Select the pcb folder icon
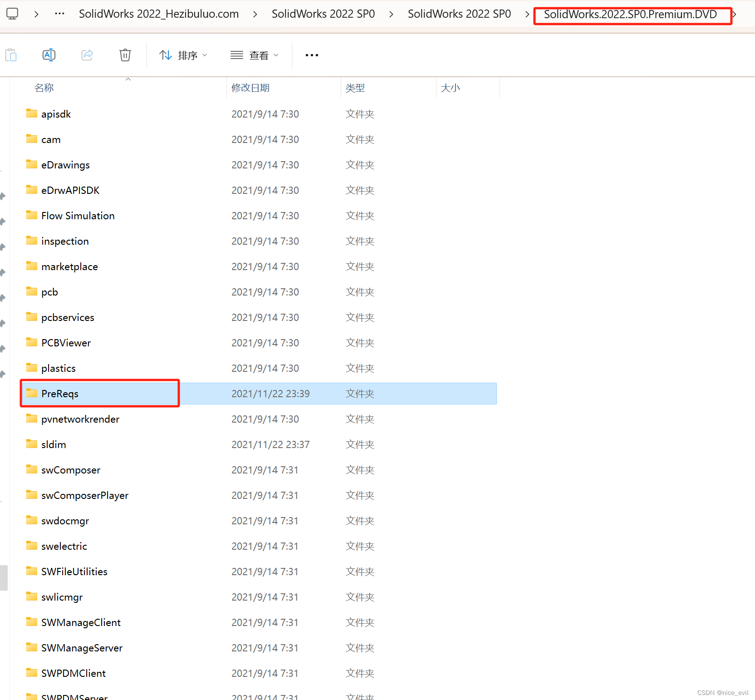 32,291
